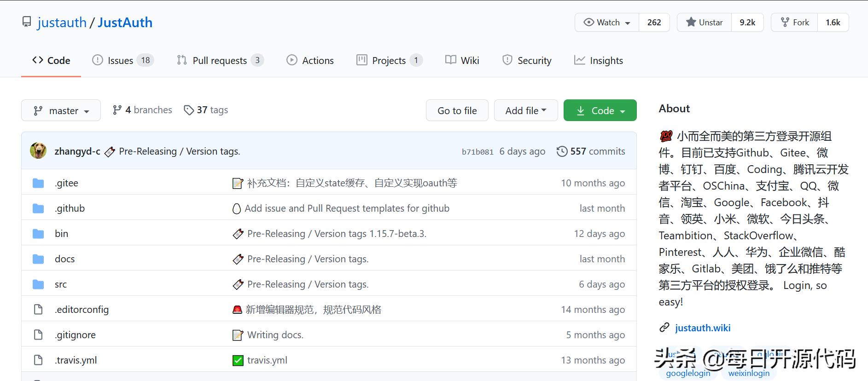Click the folder icon for .gitee
The image size is (868, 381).
coord(38,183)
